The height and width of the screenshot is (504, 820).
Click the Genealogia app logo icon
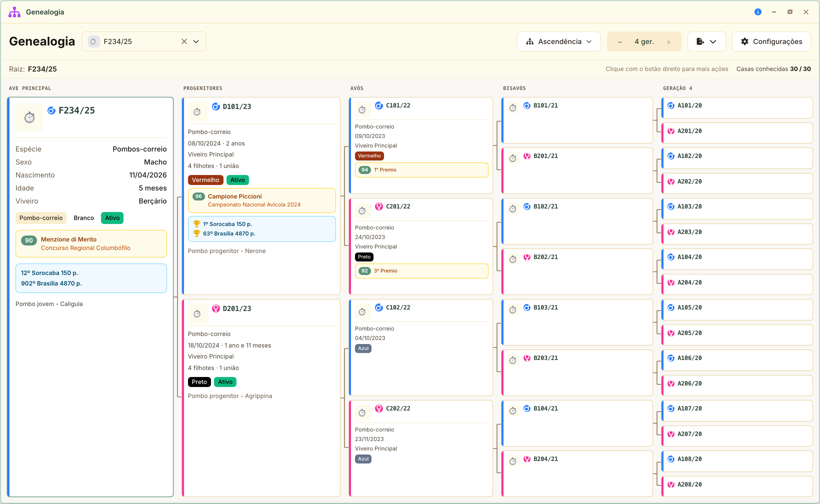(x=15, y=12)
